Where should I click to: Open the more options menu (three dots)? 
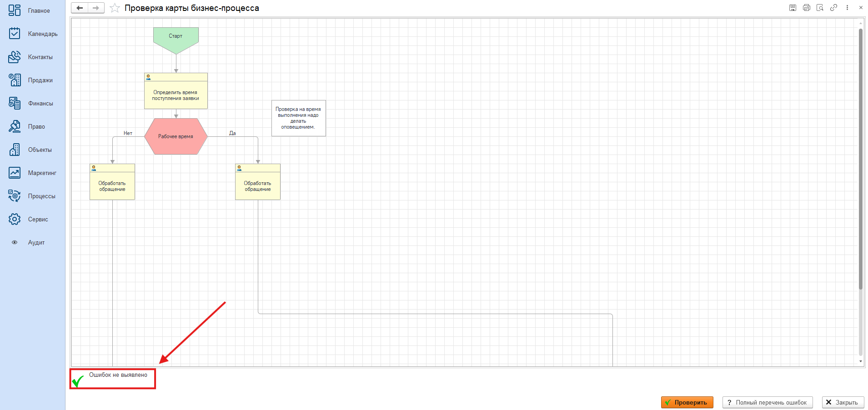click(847, 8)
